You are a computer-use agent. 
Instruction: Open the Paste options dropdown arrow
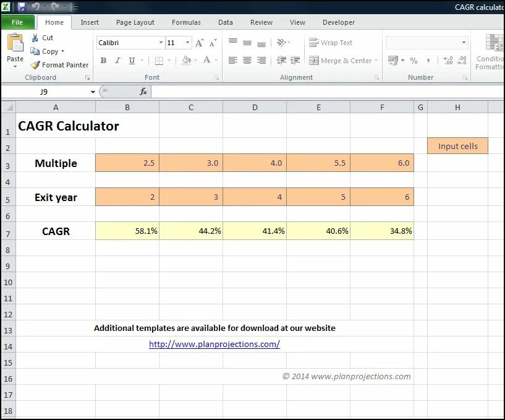pos(15,67)
